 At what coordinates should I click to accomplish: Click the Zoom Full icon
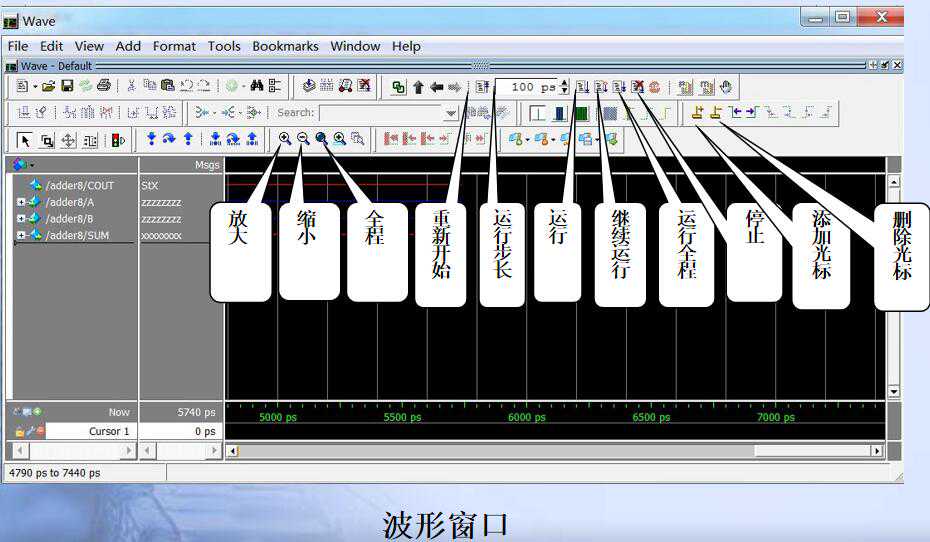(x=321, y=140)
